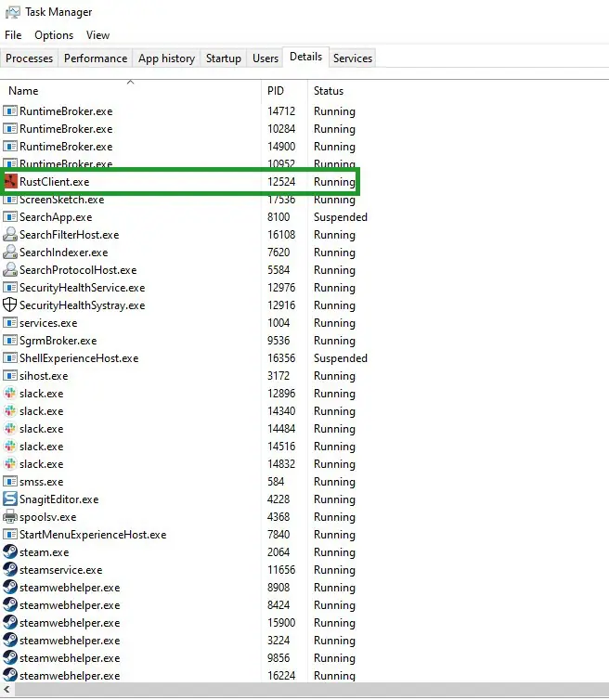Select RuntimeBroker.exe with PID 10284
Image resolution: width=609 pixels, height=700 pixels.
pyautogui.click(x=66, y=128)
